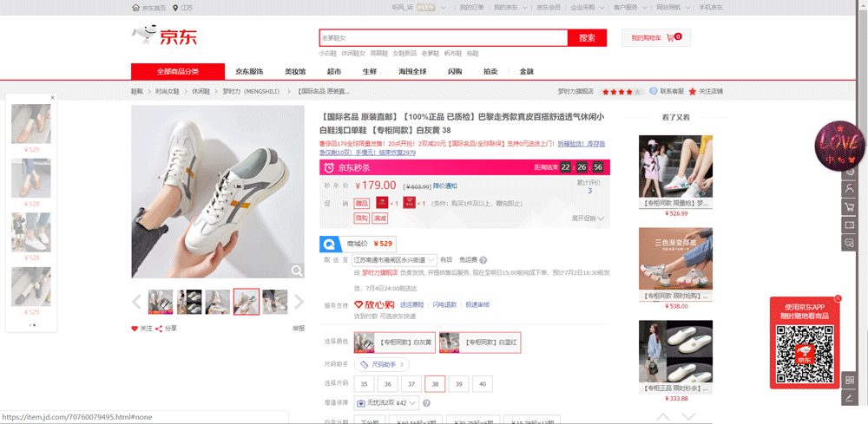Click the coupon ticket icon in right sidebar
The image size is (868, 424).
849,225
